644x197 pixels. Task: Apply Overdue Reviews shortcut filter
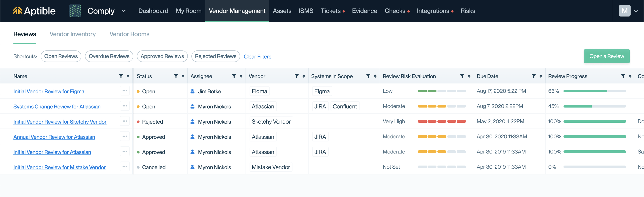click(x=109, y=56)
